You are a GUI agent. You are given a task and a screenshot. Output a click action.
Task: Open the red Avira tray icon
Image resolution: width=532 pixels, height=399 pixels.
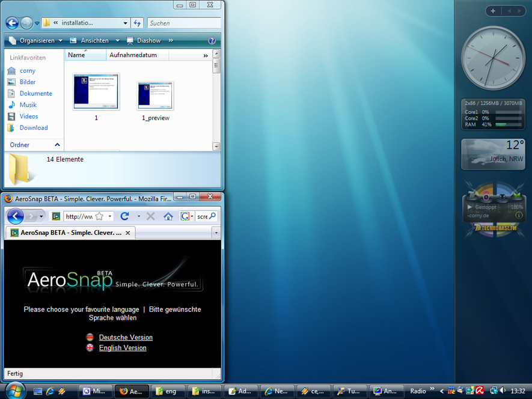[480, 391]
